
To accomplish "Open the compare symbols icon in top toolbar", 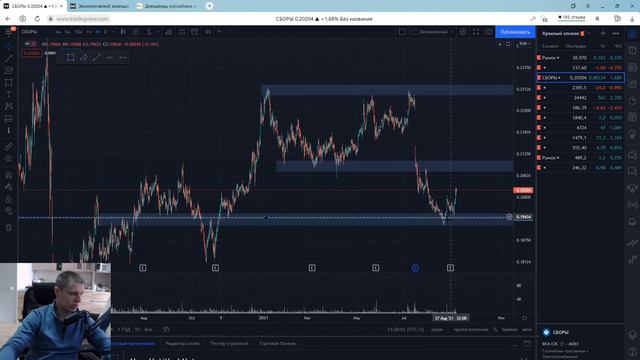I will coord(136,32).
